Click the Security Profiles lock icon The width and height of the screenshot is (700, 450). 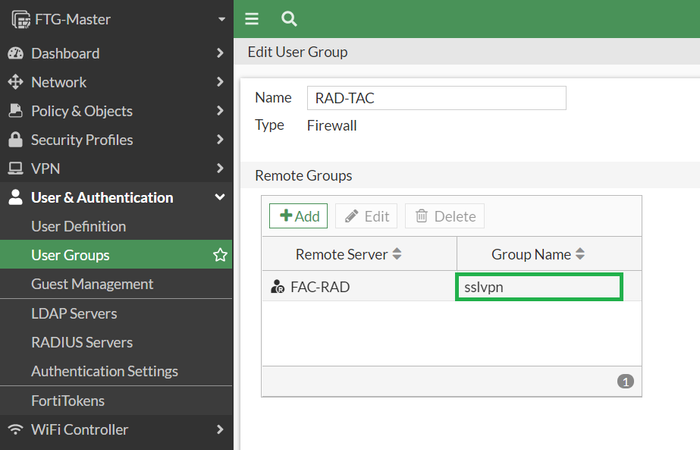[x=15, y=140]
